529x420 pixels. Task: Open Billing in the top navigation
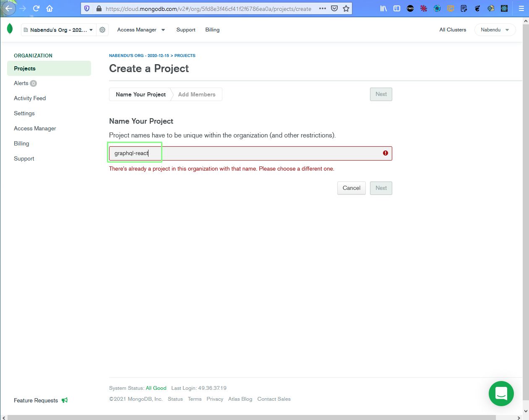212,30
